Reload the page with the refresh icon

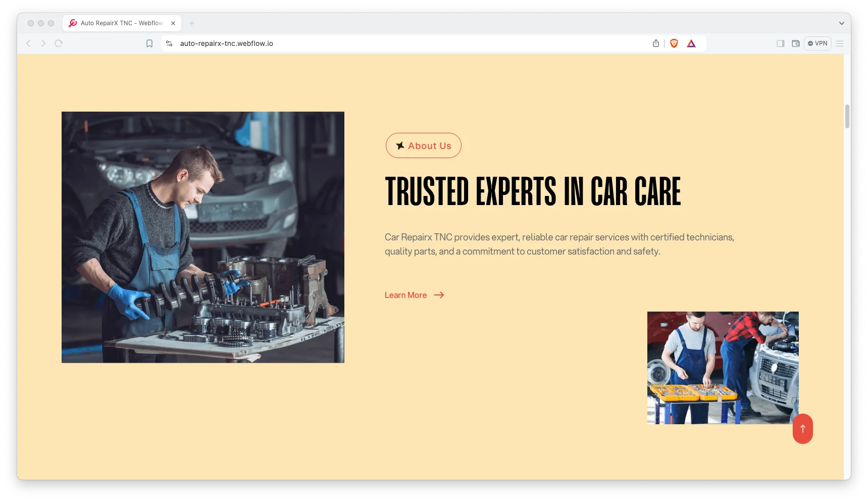pos(59,43)
